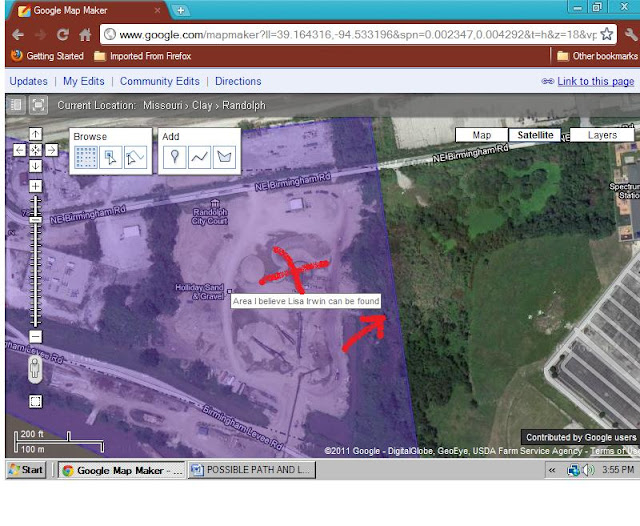Click Randolph in the location breadcrumb
640x526 pixels.
point(244,105)
